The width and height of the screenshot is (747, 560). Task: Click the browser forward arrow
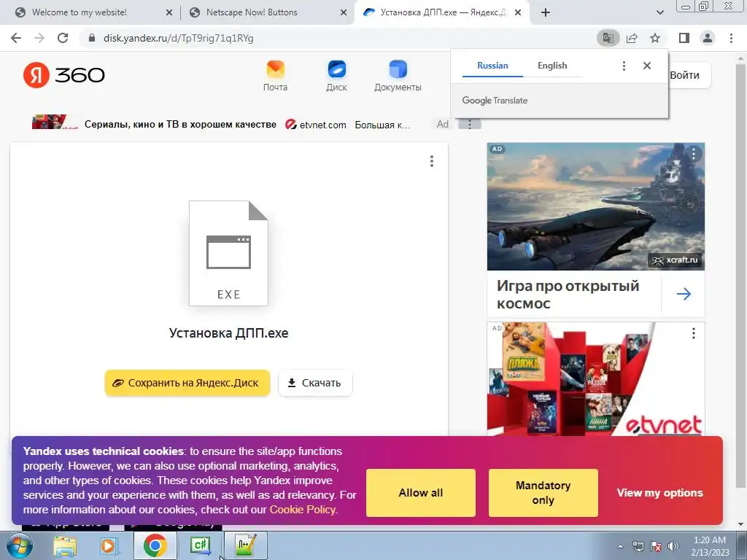coord(39,38)
